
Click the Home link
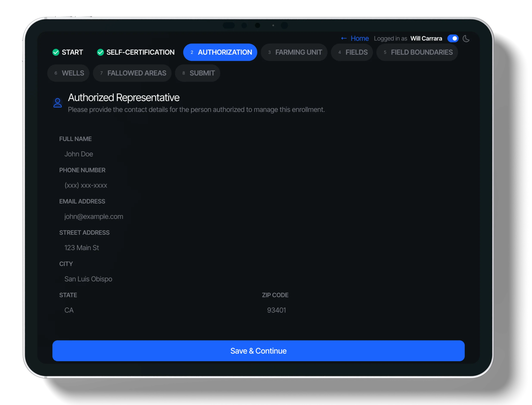pos(360,38)
